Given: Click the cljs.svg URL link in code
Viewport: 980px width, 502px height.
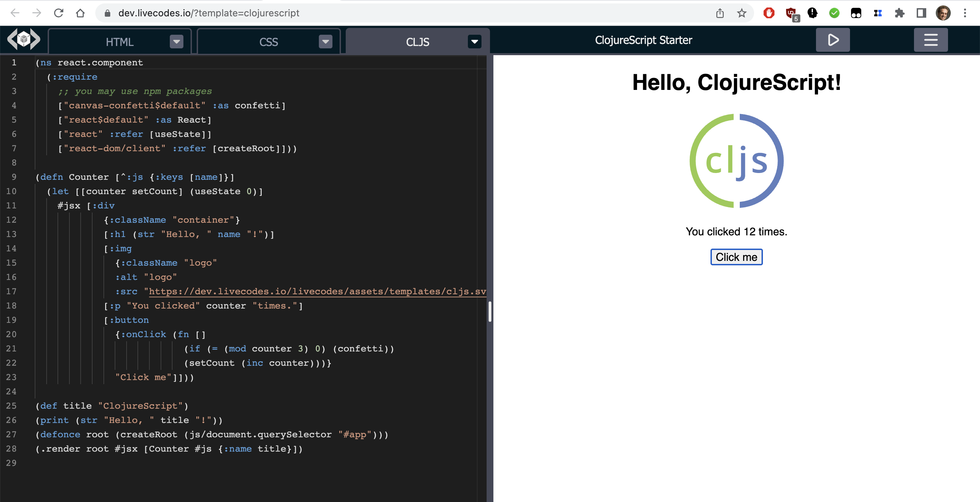Looking at the screenshot, I should [x=317, y=292].
